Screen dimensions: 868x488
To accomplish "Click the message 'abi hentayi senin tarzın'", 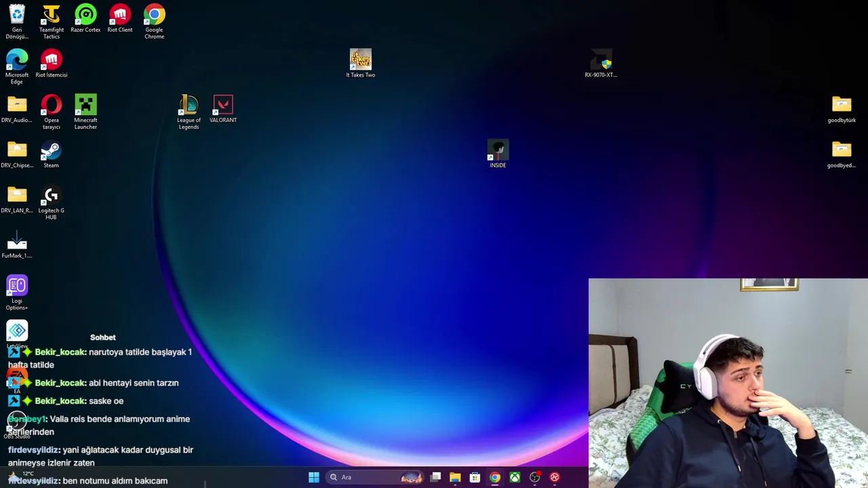I will coord(134,383).
